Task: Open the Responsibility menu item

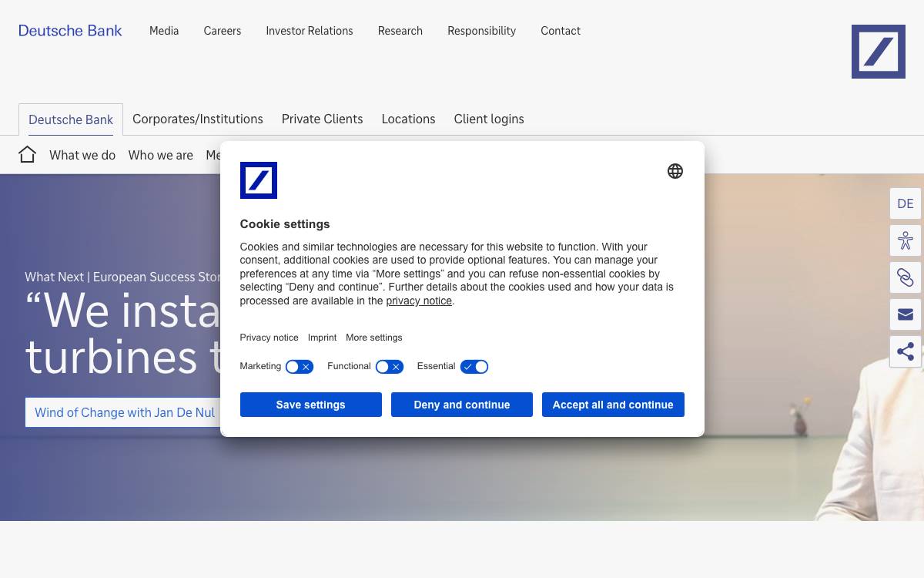Action: tap(482, 31)
